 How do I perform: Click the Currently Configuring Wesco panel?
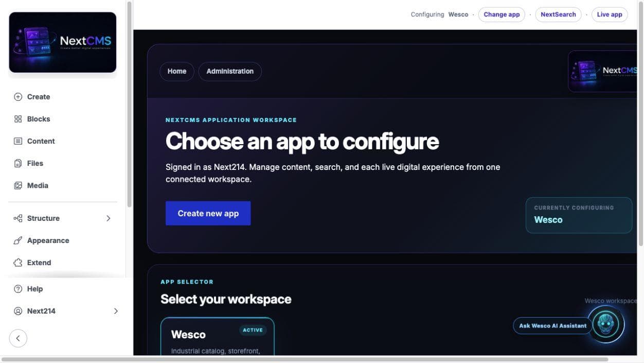click(x=579, y=215)
